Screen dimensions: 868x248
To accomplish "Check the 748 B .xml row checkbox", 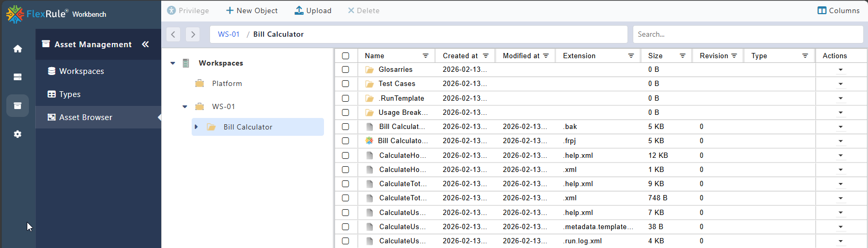I will coord(346,198).
